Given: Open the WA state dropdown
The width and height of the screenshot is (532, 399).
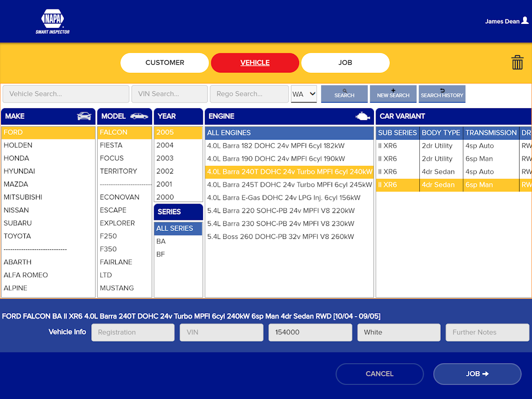Looking at the screenshot, I should (304, 94).
